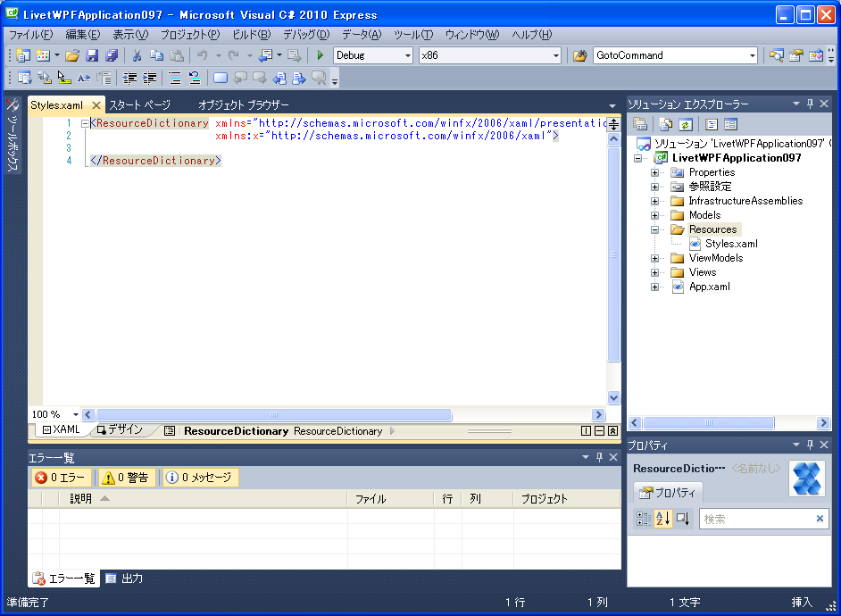Toggle the 0 警告 warnings filter
841x616 pixels.
[128, 477]
